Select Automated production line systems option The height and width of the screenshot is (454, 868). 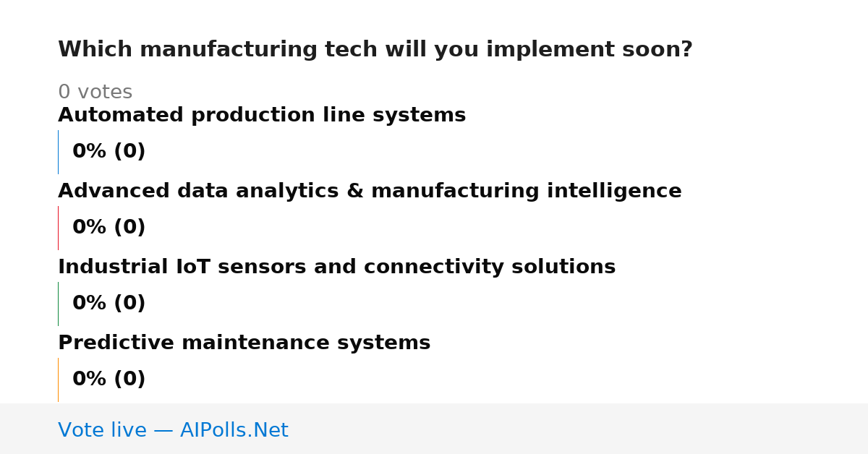[262, 116]
